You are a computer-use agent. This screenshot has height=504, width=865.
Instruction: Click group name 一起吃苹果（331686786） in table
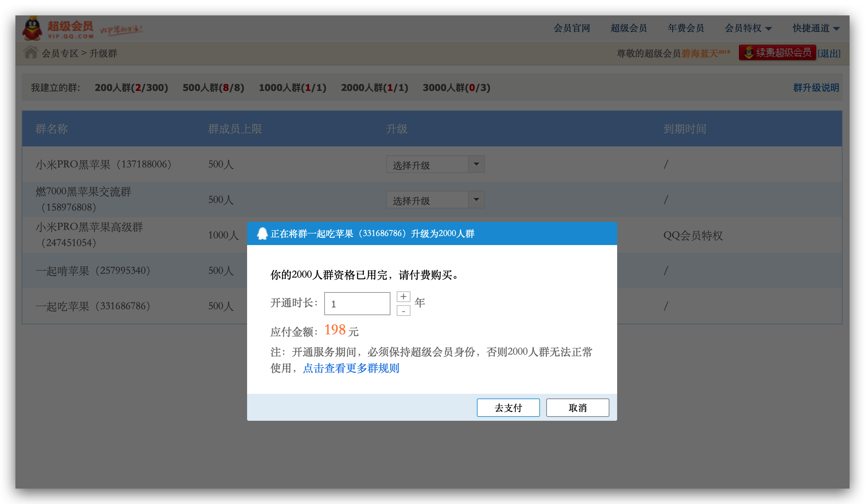pos(93,306)
